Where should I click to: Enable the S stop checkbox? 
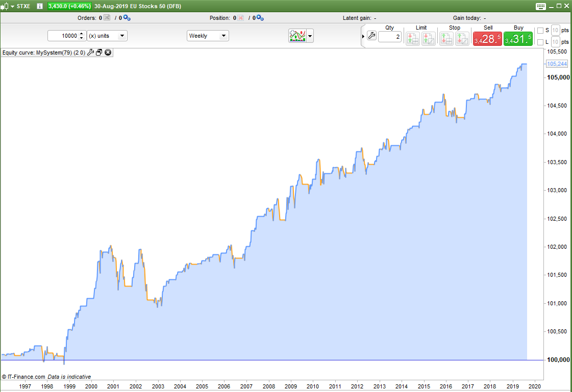[x=540, y=31]
